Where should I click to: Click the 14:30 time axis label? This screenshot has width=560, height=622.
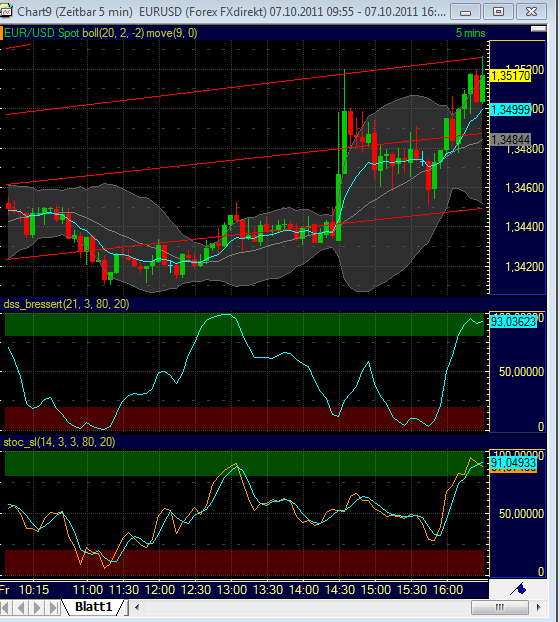pos(340,590)
